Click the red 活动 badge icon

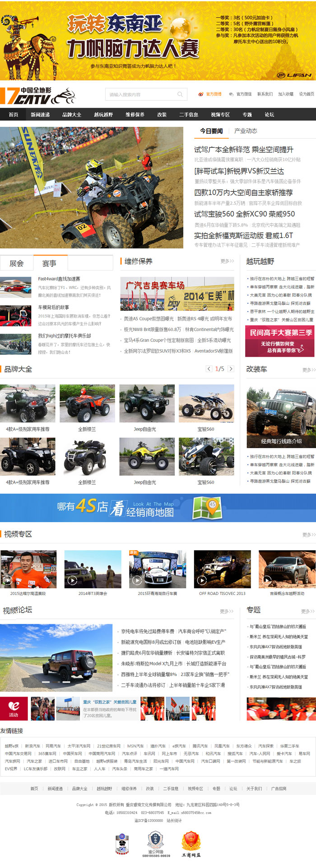point(14,708)
